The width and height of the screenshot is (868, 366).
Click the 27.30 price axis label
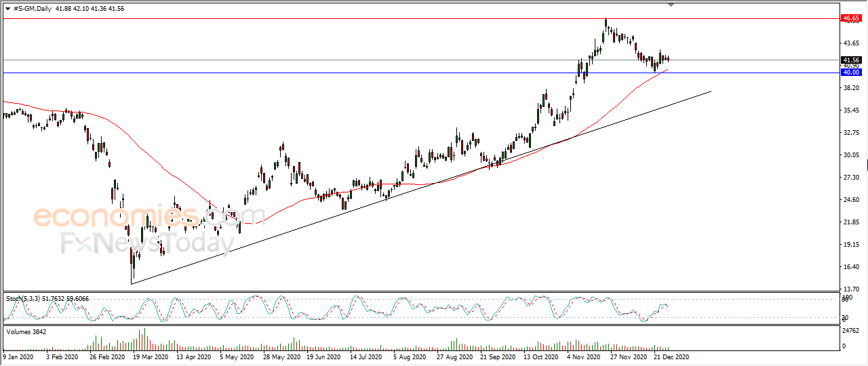[849, 177]
